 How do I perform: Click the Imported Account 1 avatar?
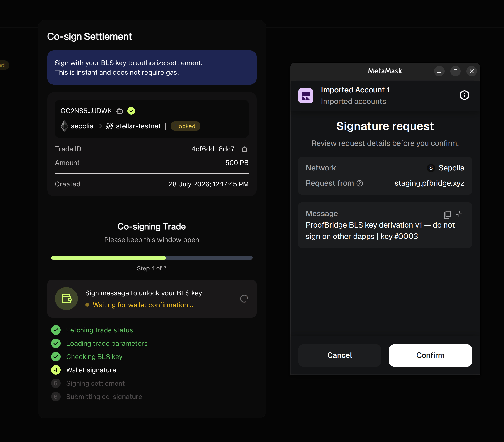click(306, 96)
